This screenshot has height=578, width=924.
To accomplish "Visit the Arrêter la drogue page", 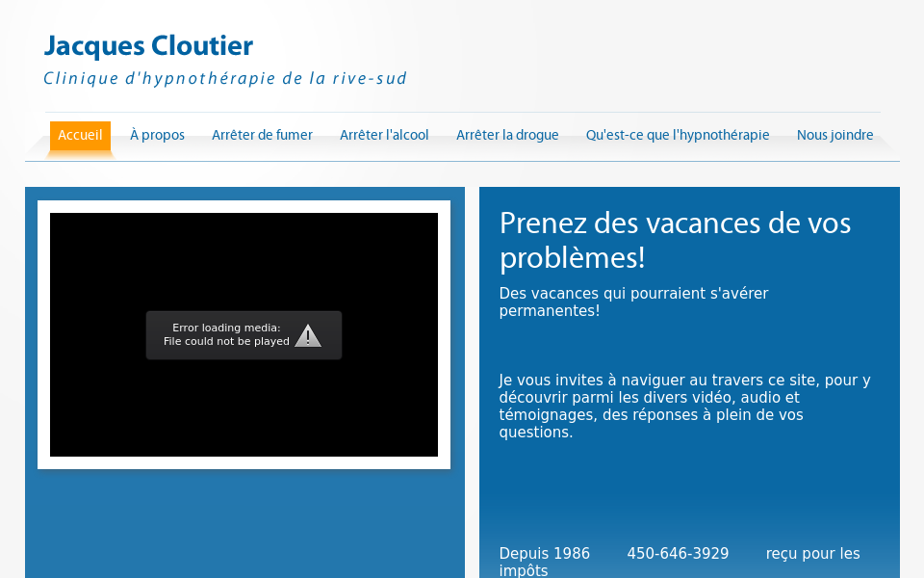I will click(x=507, y=135).
